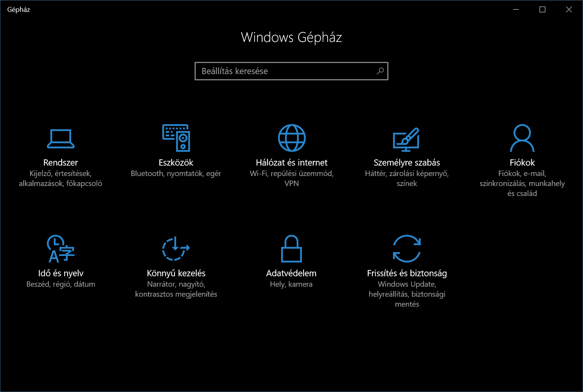The image size is (583, 392).
Task: Click the Eszközök title text
Action: pyautogui.click(x=176, y=163)
